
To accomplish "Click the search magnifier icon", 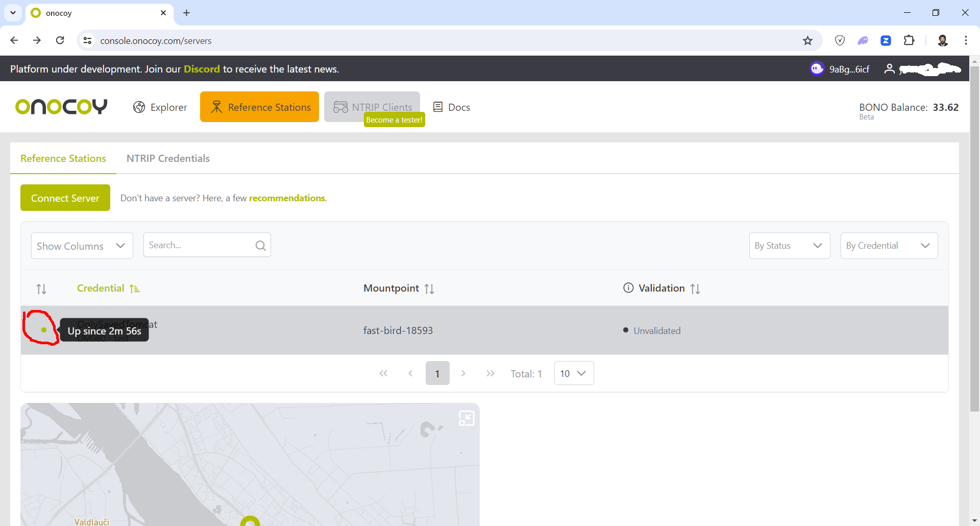I will tap(261, 246).
